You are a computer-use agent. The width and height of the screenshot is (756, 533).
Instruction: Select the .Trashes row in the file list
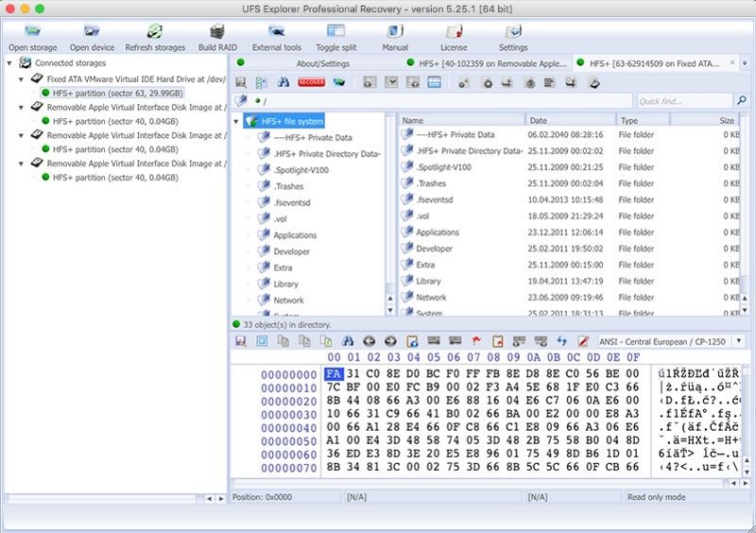(569, 183)
